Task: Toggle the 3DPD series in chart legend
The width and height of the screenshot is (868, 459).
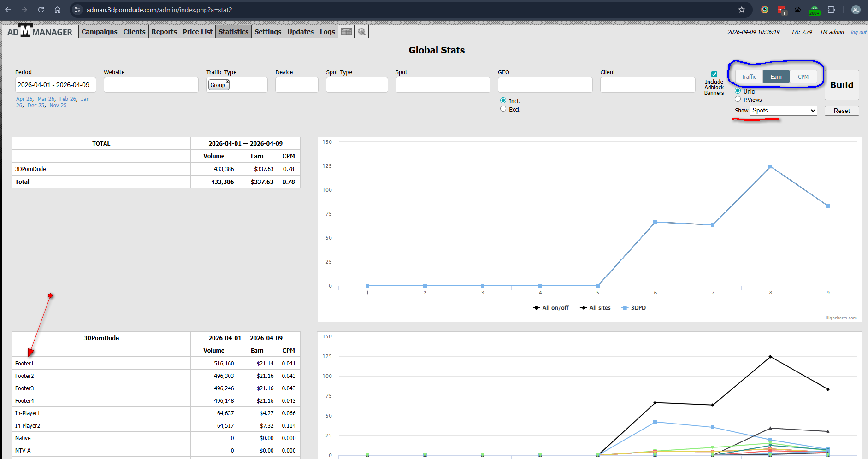Action: 634,308
